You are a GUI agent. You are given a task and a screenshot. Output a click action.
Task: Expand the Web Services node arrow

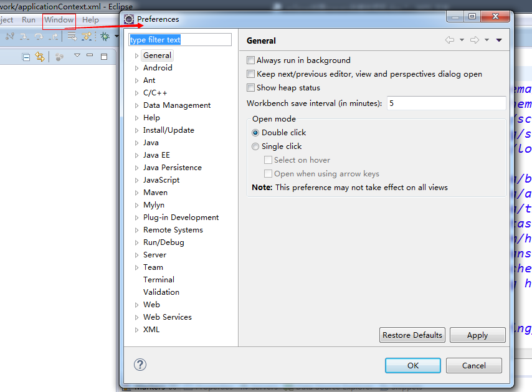[136, 317]
